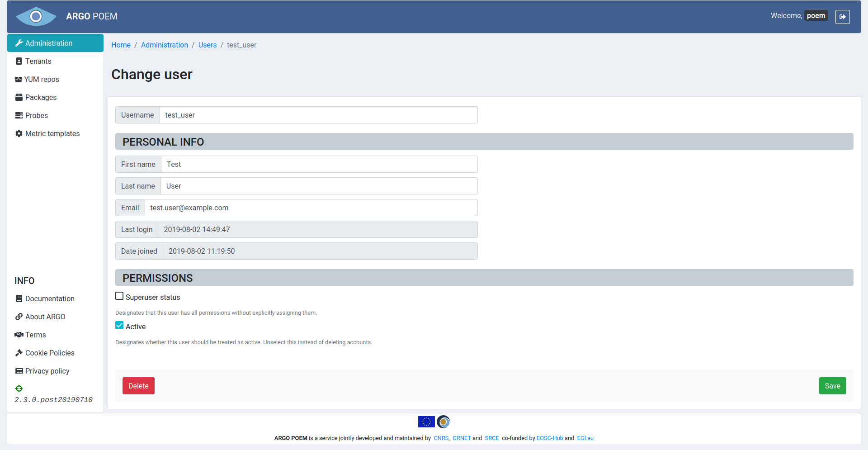Click the EU flag icon in the footer
This screenshot has height=450, width=868.
(426, 422)
